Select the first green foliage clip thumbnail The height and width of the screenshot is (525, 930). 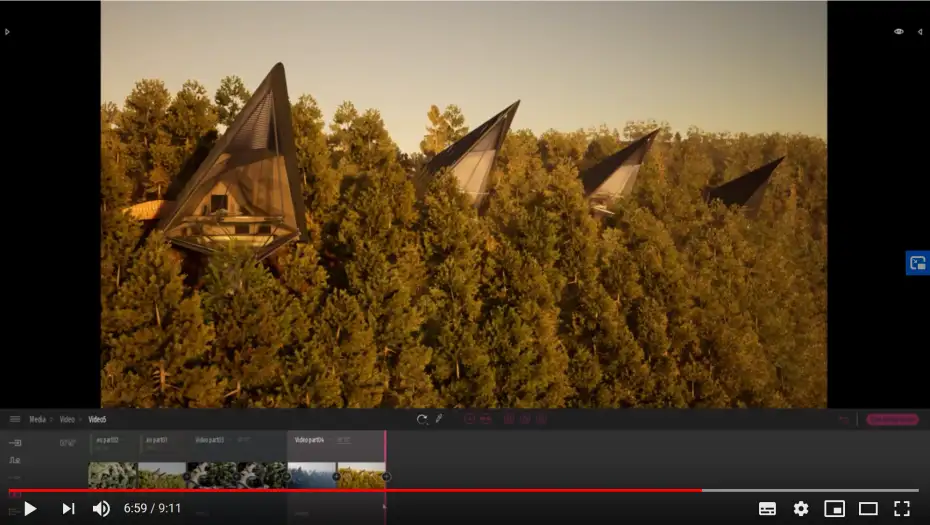(x=113, y=476)
